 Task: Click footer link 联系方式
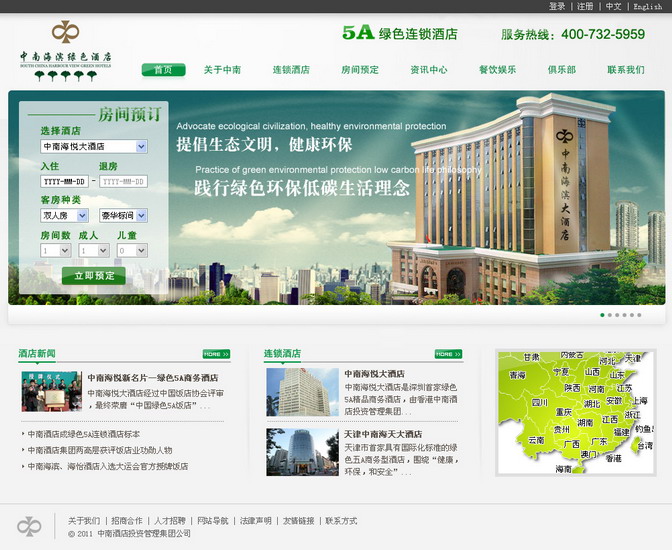tap(341, 521)
